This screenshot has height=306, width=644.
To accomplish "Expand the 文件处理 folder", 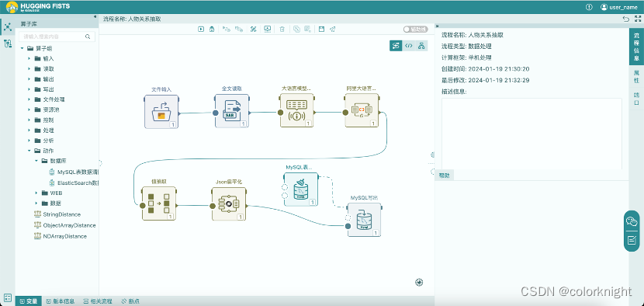I will coord(29,99).
